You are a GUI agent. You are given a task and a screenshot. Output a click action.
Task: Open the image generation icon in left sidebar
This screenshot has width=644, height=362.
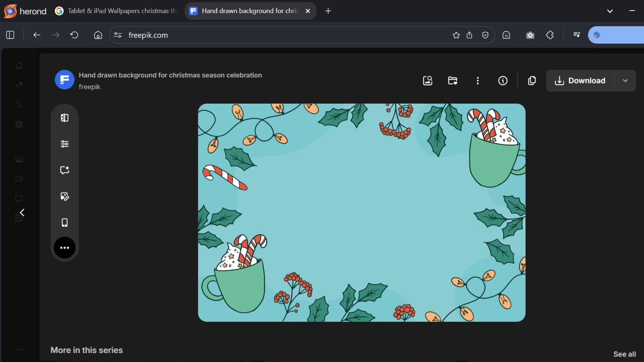[19, 159]
